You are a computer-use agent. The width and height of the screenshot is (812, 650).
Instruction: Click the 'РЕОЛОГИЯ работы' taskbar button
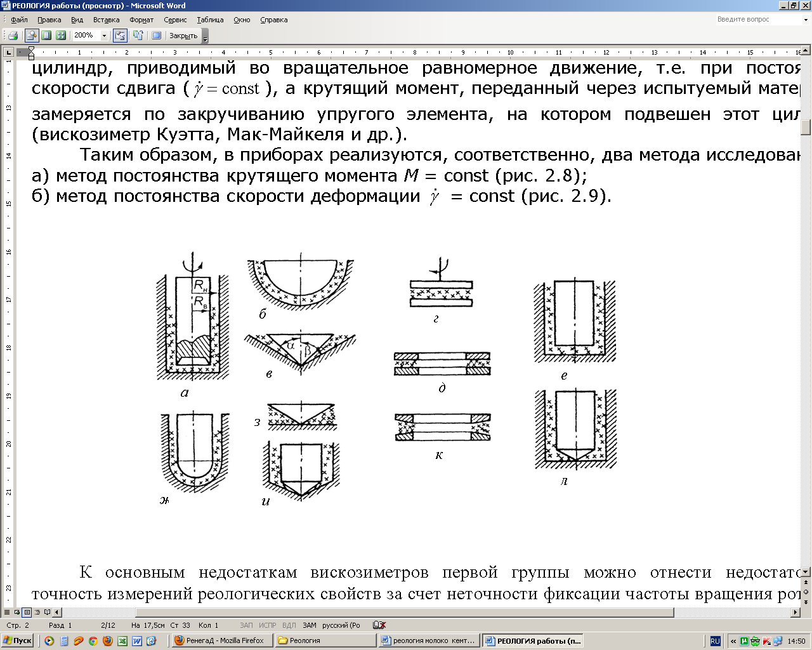(x=533, y=640)
